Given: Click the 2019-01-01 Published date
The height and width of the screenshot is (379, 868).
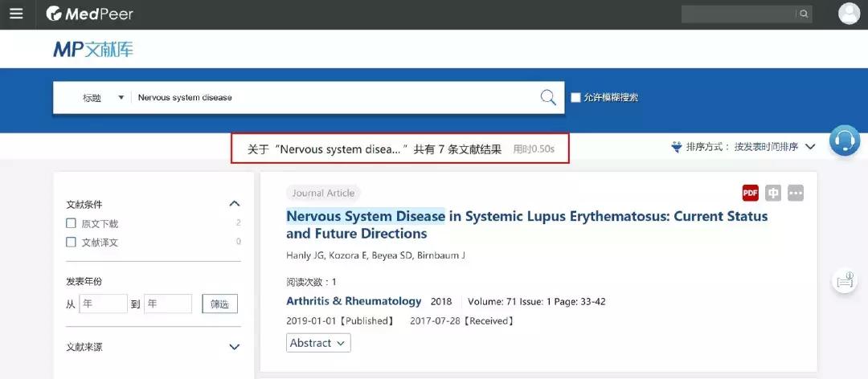Looking at the screenshot, I should [x=340, y=321].
